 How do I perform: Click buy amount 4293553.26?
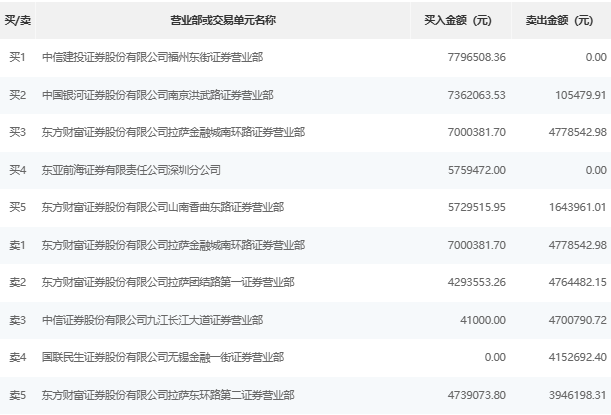point(477,283)
